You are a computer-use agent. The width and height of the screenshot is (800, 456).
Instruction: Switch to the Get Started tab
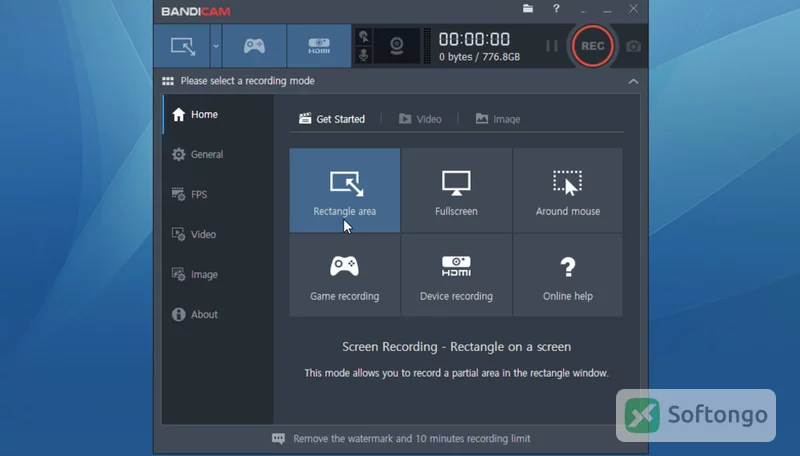tap(332, 119)
